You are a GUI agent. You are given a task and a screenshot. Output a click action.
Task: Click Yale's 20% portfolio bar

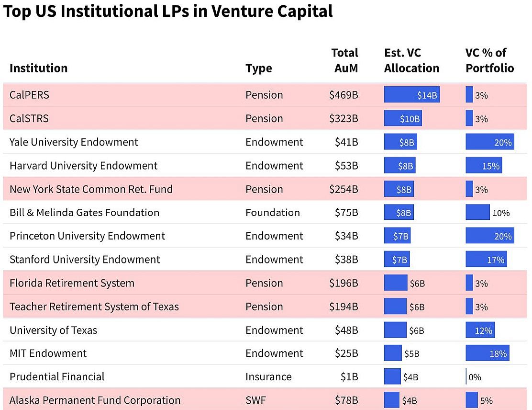[x=489, y=142]
